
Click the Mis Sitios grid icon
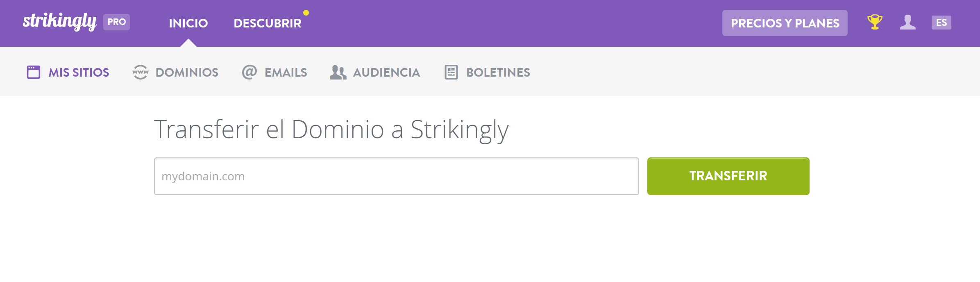(x=33, y=72)
